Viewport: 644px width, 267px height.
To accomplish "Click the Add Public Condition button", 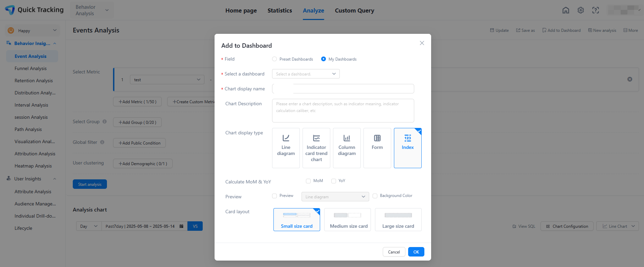I will point(139,143).
